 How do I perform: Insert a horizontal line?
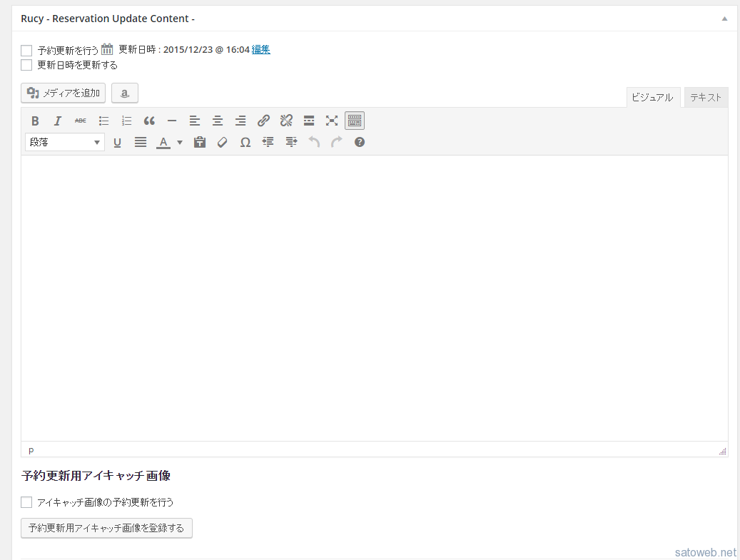pyautogui.click(x=172, y=121)
